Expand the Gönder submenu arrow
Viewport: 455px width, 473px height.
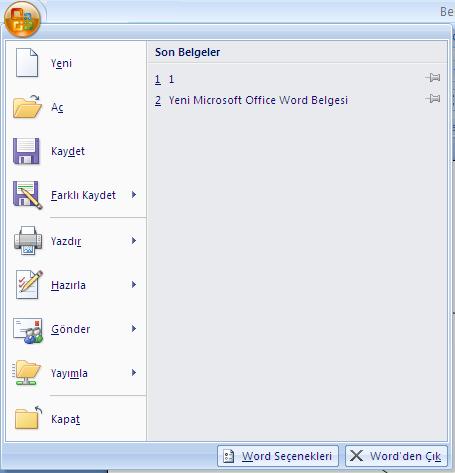[x=134, y=329]
